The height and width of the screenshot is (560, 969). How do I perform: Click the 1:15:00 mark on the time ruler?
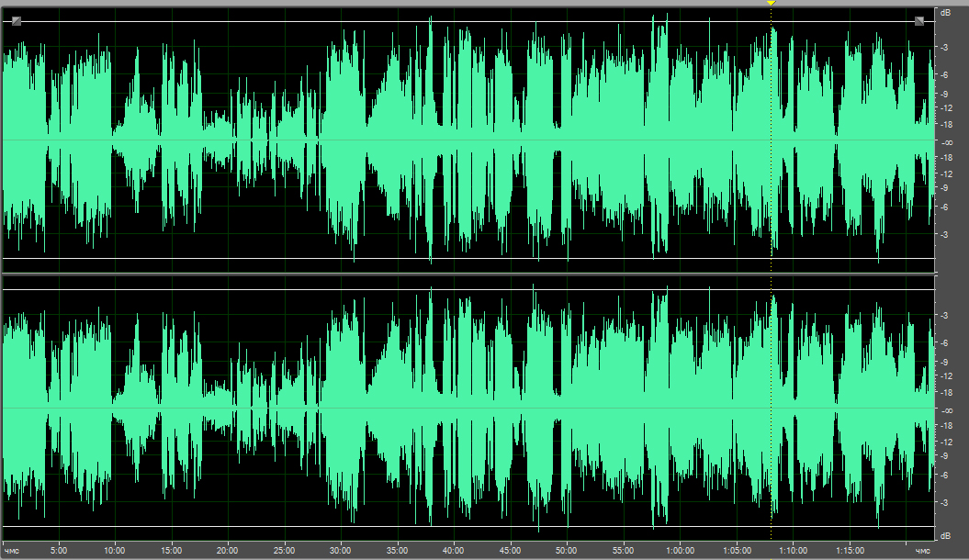[x=850, y=550]
